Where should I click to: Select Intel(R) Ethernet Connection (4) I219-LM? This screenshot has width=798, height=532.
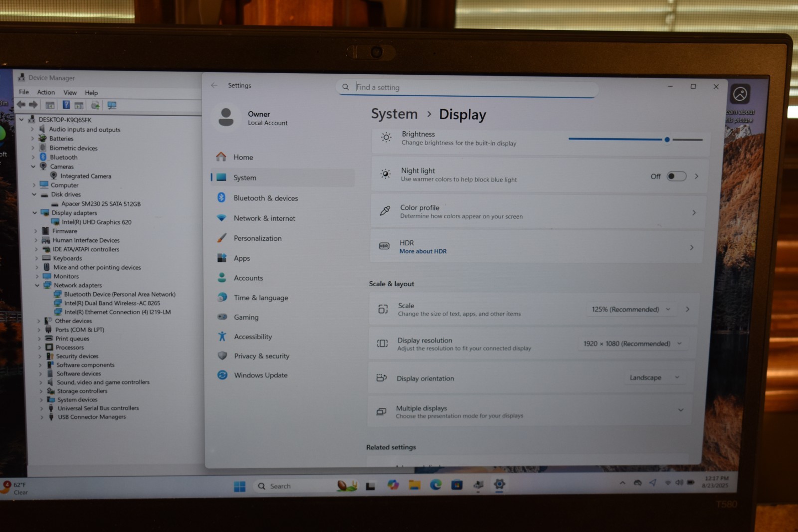118,312
